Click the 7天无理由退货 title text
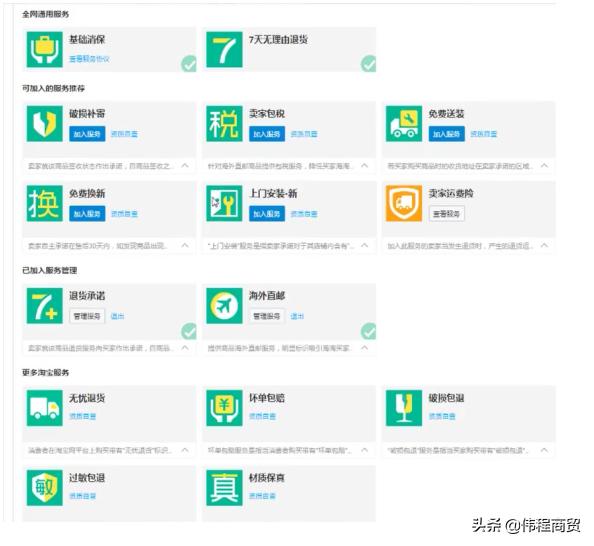This screenshot has width=594, height=546. (278, 39)
